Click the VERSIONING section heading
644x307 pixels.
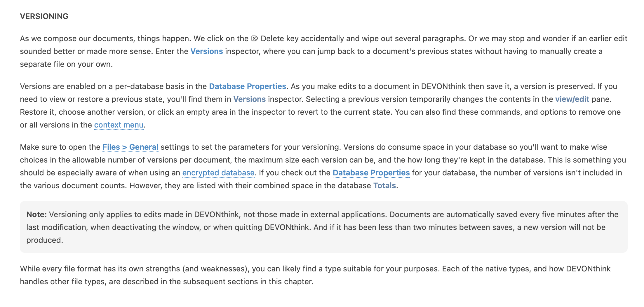click(x=44, y=16)
